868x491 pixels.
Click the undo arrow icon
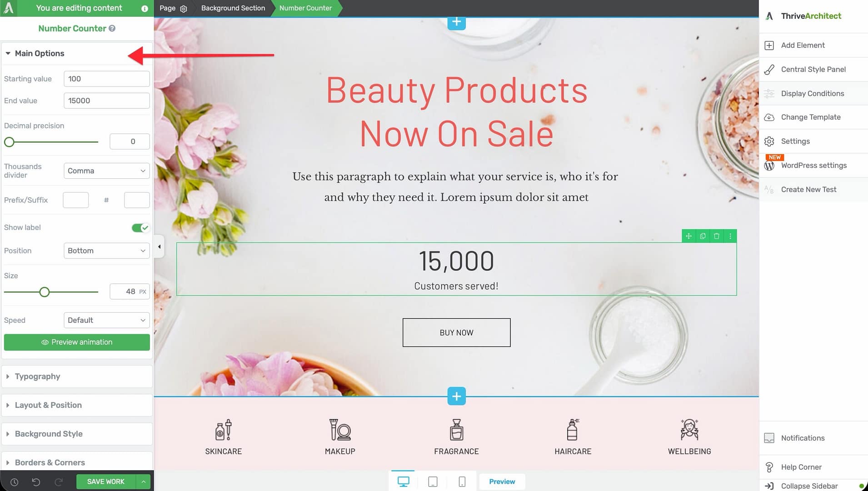36,482
